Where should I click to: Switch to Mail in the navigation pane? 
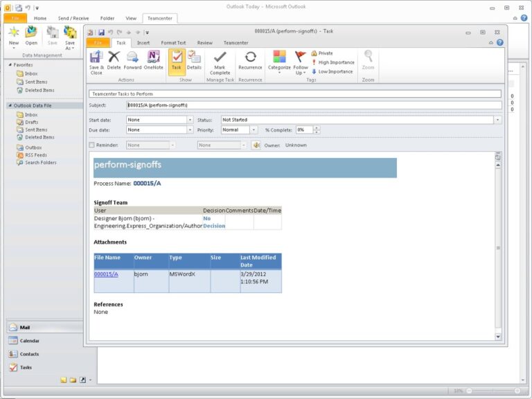click(44, 328)
